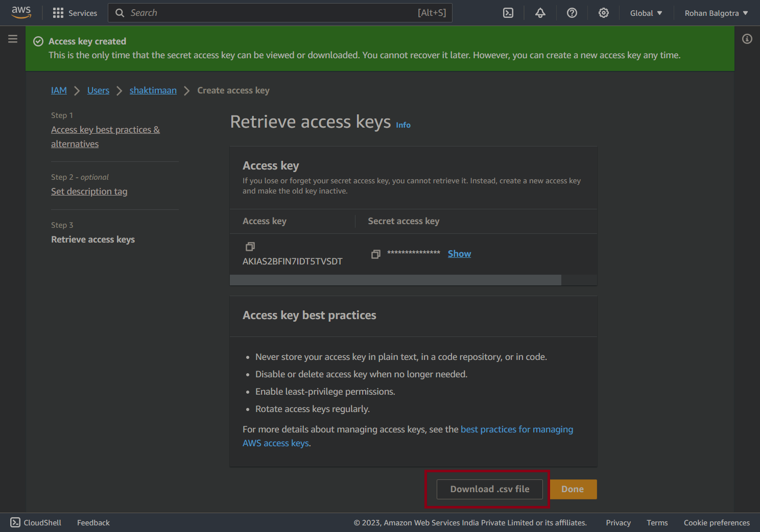
Task: Open the settings gear icon
Action: tap(604, 13)
